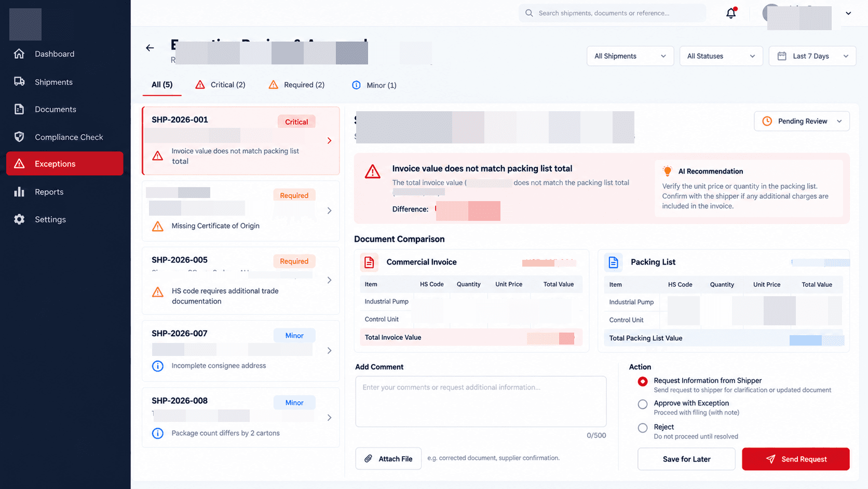Click the Documents file icon in sidebar

tap(19, 109)
